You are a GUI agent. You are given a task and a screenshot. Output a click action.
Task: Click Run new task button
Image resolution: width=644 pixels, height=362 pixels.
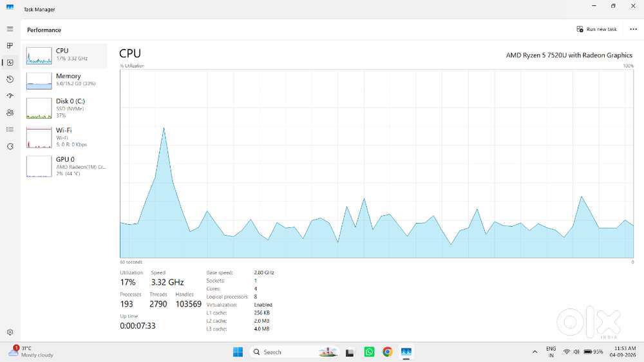pyautogui.click(x=596, y=29)
